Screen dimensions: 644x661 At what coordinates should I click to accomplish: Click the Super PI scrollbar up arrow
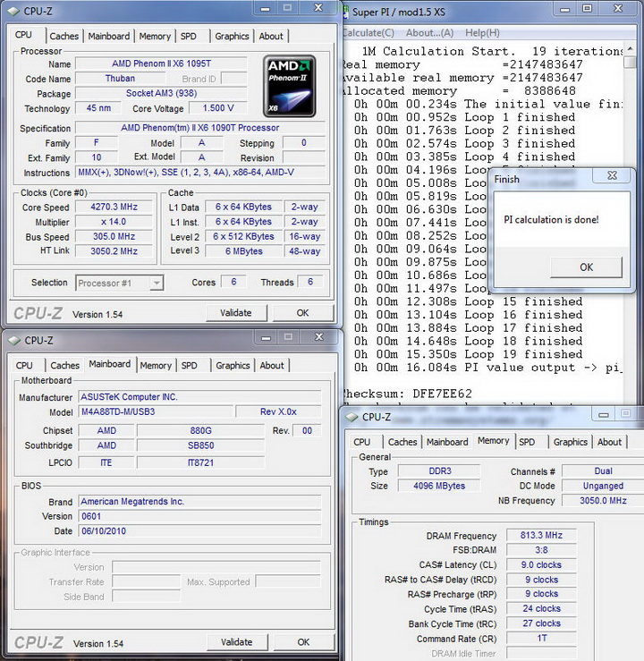[630, 49]
